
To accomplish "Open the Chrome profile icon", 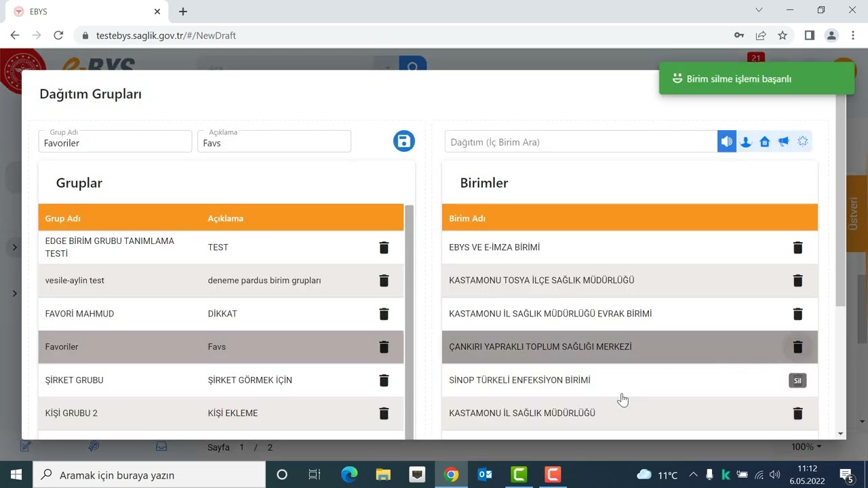I will [831, 35].
